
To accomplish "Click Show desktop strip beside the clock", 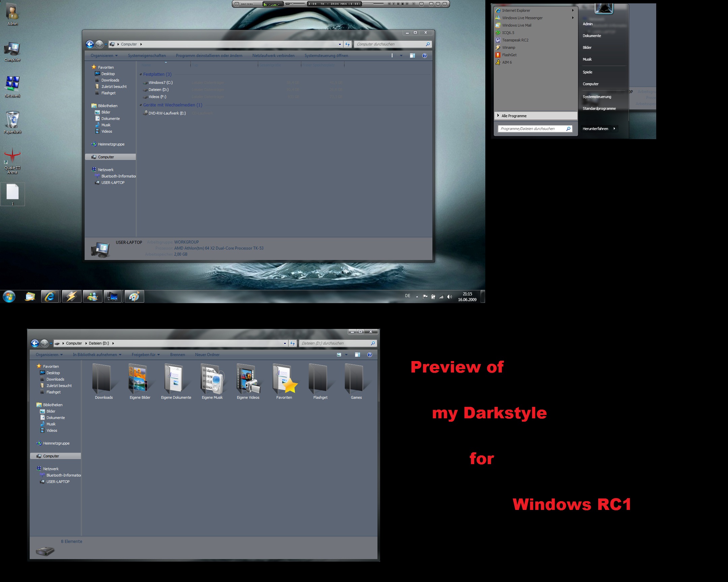I will (x=483, y=297).
